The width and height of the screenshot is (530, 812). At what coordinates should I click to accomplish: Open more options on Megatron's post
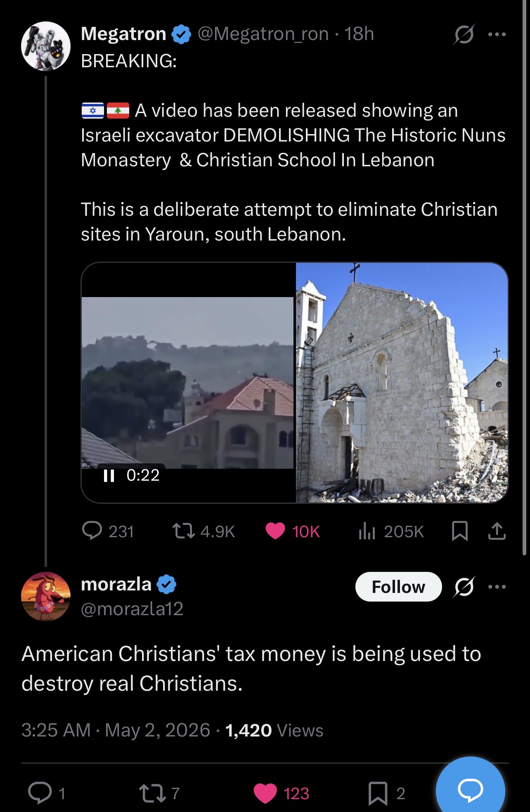[497, 34]
